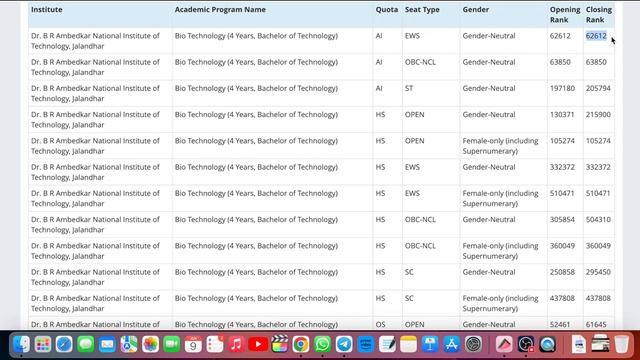Click Bio Technology program in ST row
This screenshot has height=360, width=640.
[x=256, y=88]
